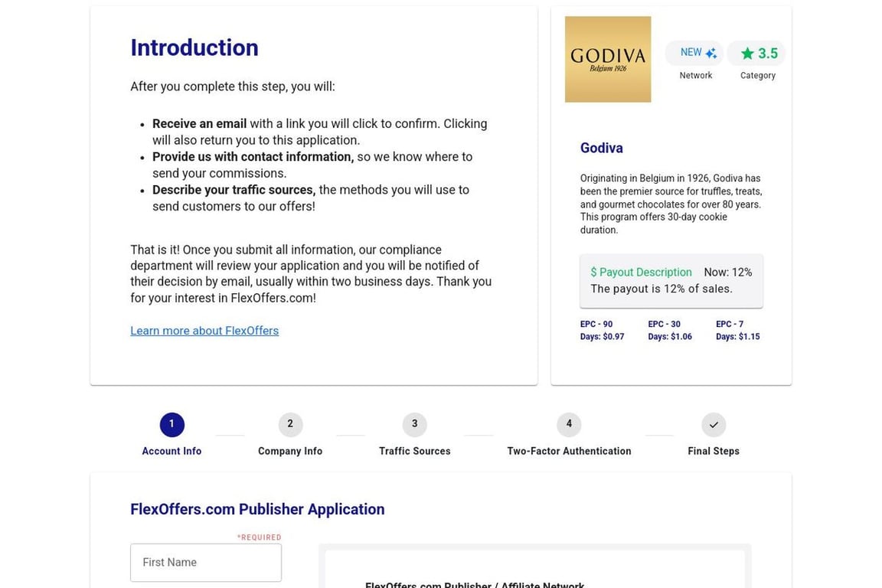Click the 'Describe your traffic sources' bullet text

tap(234, 190)
